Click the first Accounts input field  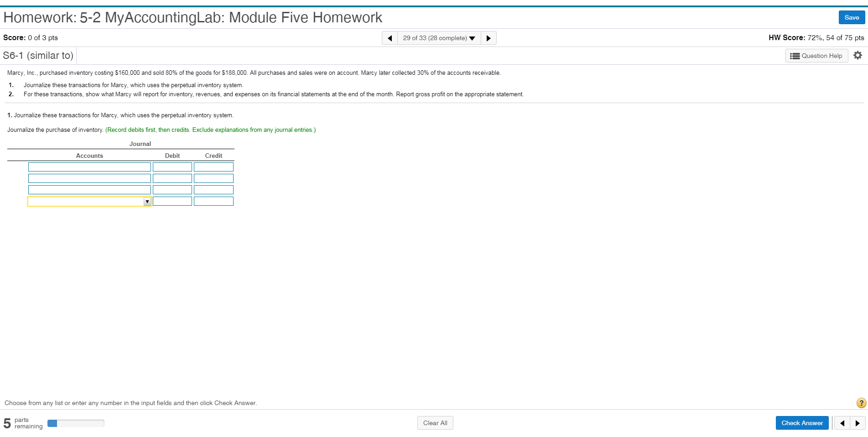(x=89, y=166)
